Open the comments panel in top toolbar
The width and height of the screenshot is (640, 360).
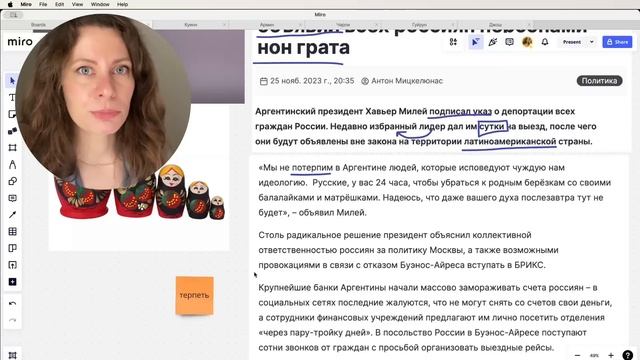[509, 42]
